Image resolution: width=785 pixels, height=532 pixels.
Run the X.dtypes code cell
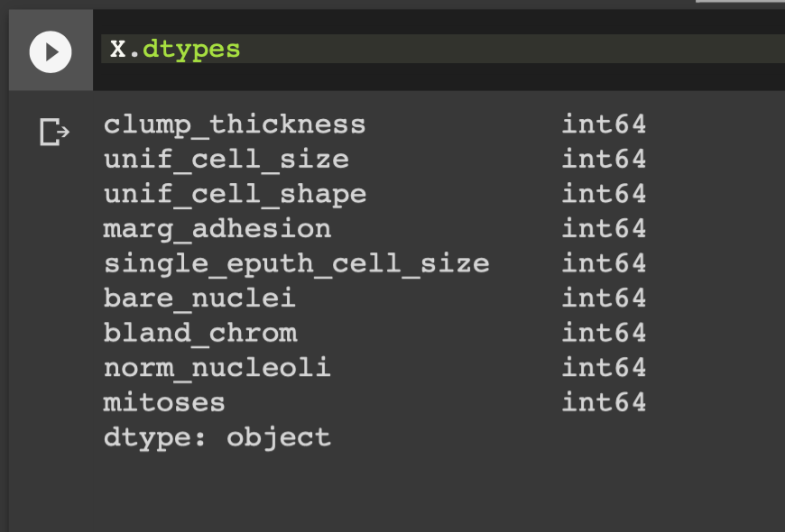tap(51, 52)
